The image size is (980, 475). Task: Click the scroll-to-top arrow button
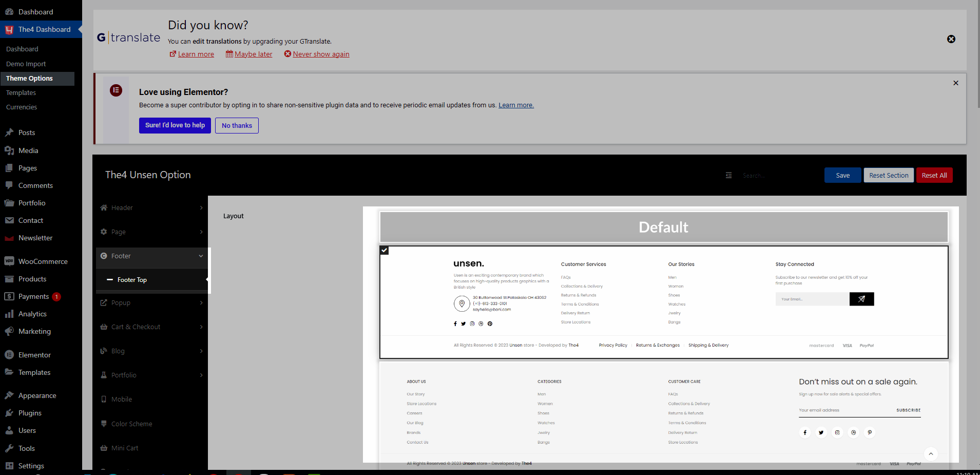click(x=931, y=454)
